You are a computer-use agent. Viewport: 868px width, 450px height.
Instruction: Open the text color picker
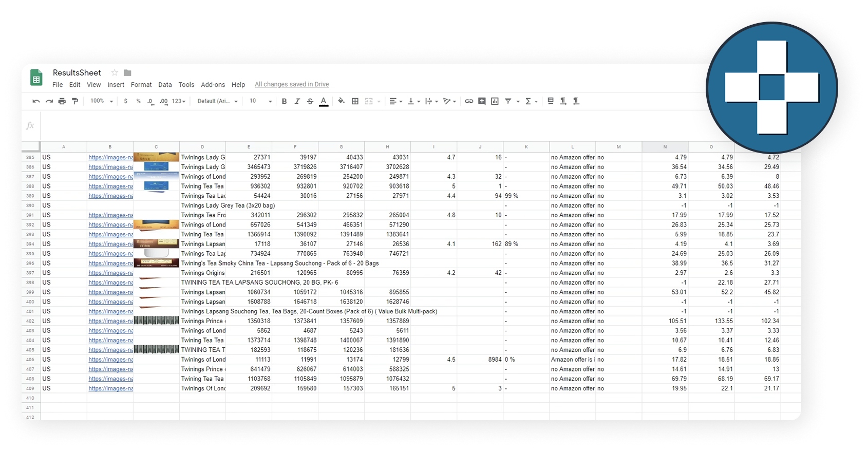pos(324,101)
